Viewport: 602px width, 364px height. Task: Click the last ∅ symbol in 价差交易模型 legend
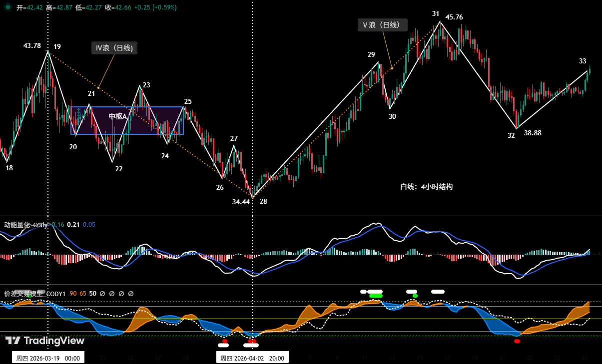131,294
